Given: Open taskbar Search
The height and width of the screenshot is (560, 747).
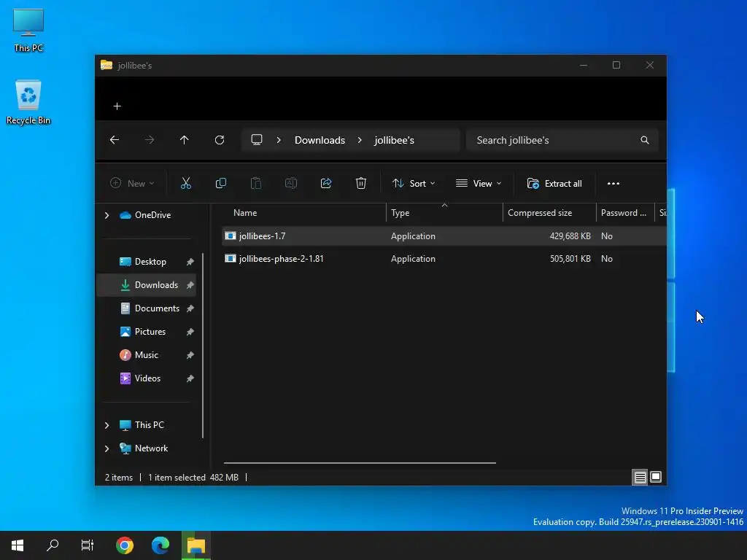Looking at the screenshot, I should click(53, 545).
